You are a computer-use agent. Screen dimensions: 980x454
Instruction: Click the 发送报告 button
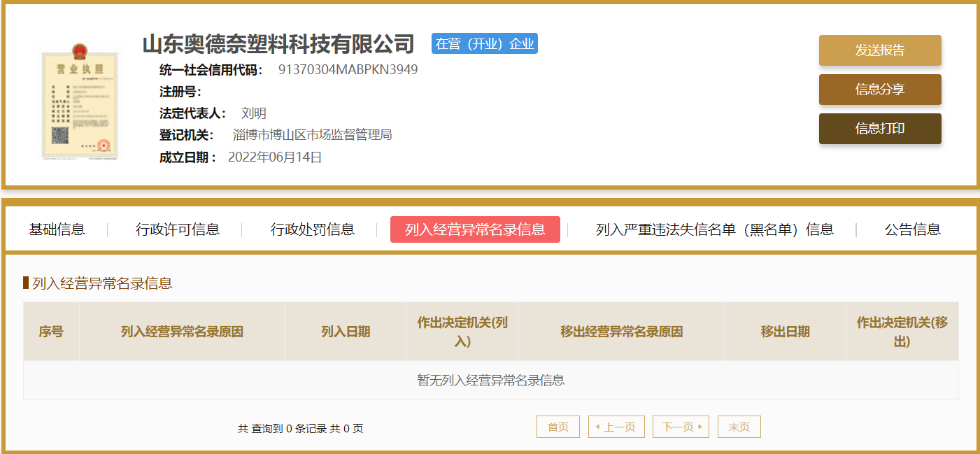880,50
